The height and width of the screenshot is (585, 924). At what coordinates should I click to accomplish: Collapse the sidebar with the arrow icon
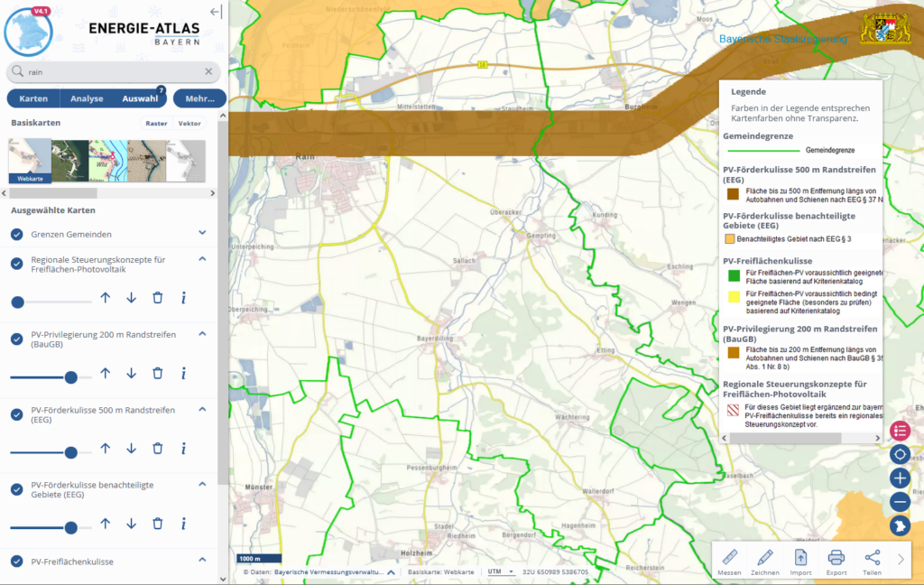pyautogui.click(x=216, y=11)
